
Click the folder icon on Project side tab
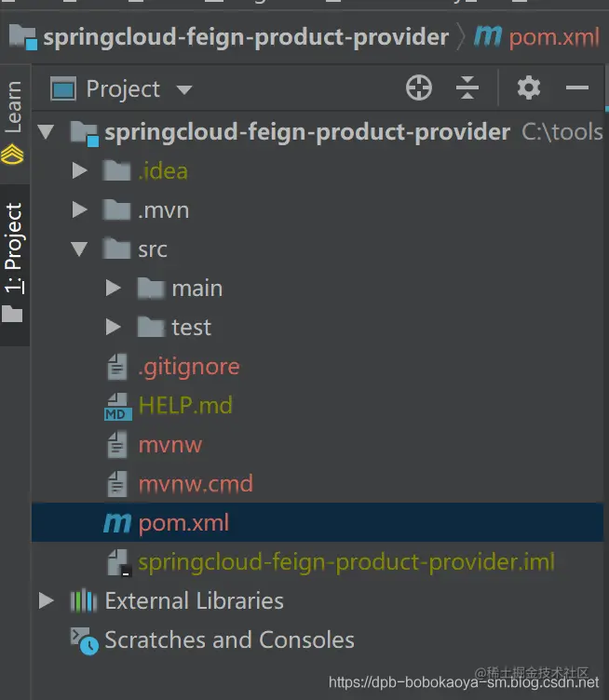point(12,314)
